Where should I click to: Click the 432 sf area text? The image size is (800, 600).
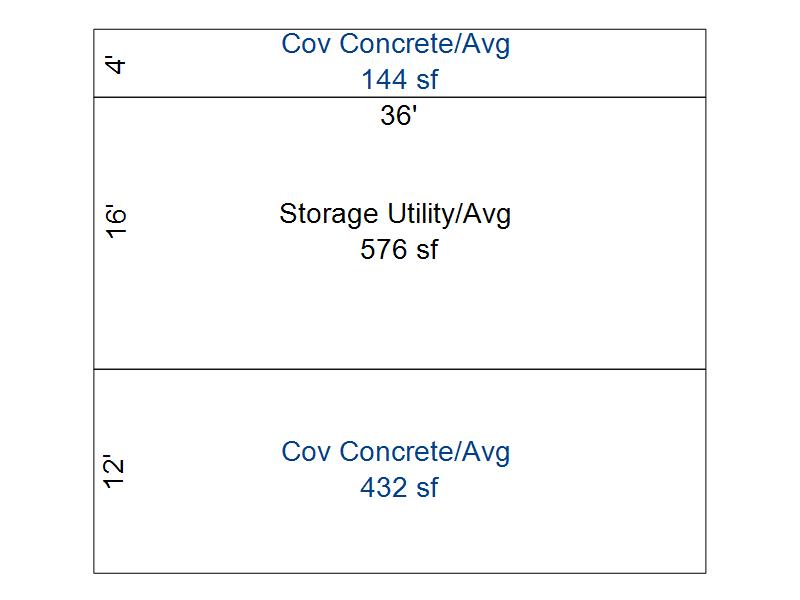399,488
